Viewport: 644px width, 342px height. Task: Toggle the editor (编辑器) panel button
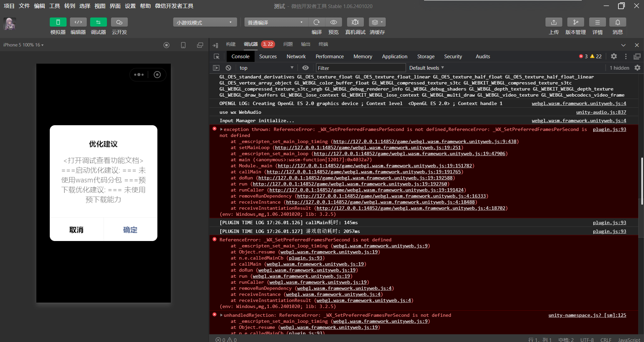tap(78, 22)
